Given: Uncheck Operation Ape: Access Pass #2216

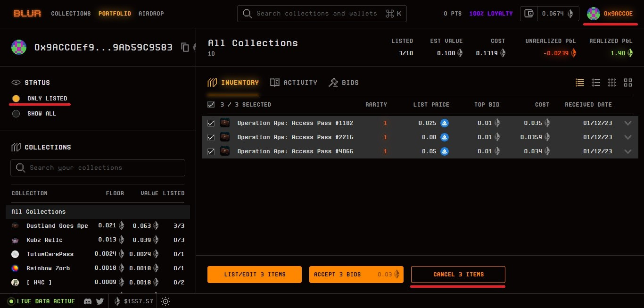Looking at the screenshot, I should (x=211, y=137).
